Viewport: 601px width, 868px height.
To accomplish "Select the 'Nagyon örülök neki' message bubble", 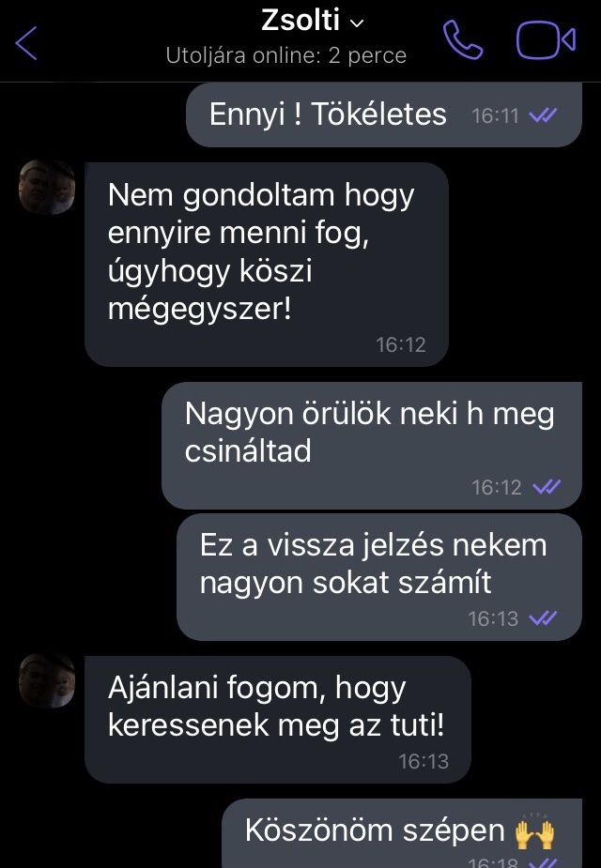I will pyautogui.click(x=372, y=446).
